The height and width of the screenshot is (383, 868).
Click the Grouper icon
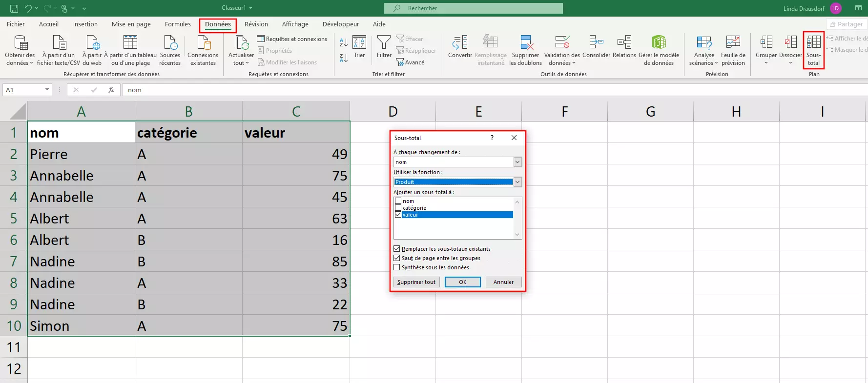point(766,42)
